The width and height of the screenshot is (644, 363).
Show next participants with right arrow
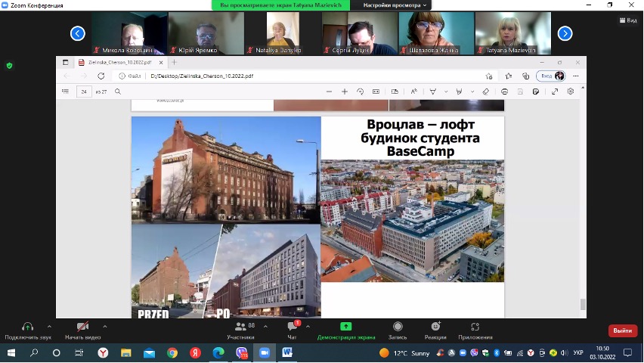point(565,33)
